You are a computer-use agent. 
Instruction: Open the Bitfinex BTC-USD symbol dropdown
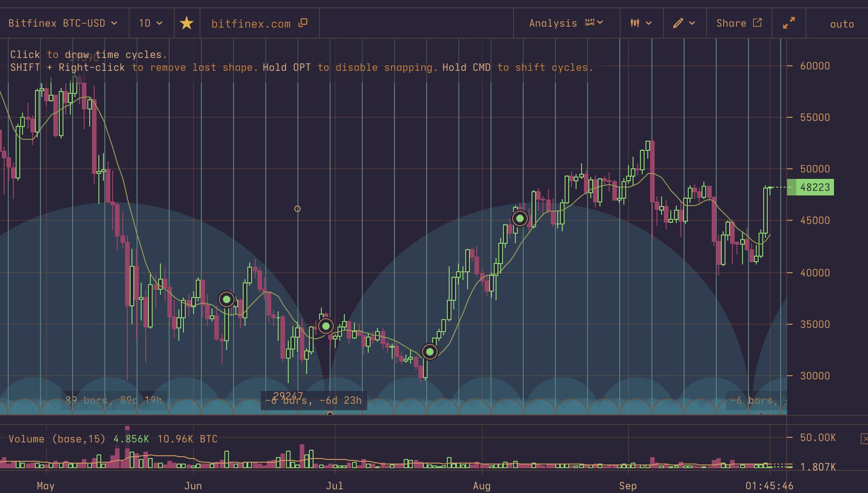pos(63,23)
